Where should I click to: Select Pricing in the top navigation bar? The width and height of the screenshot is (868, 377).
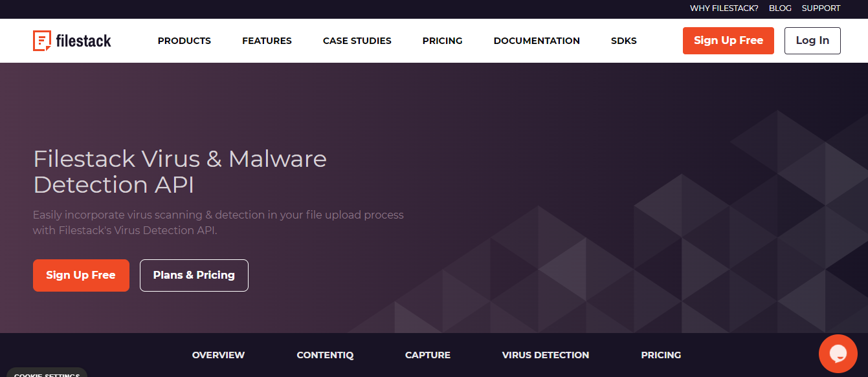pyautogui.click(x=442, y=41)
